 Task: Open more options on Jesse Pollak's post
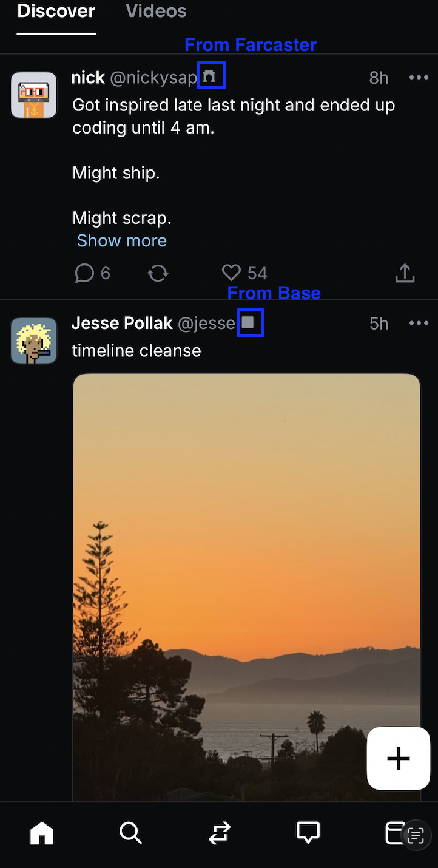pyautogui.click(x=419, y=323)
